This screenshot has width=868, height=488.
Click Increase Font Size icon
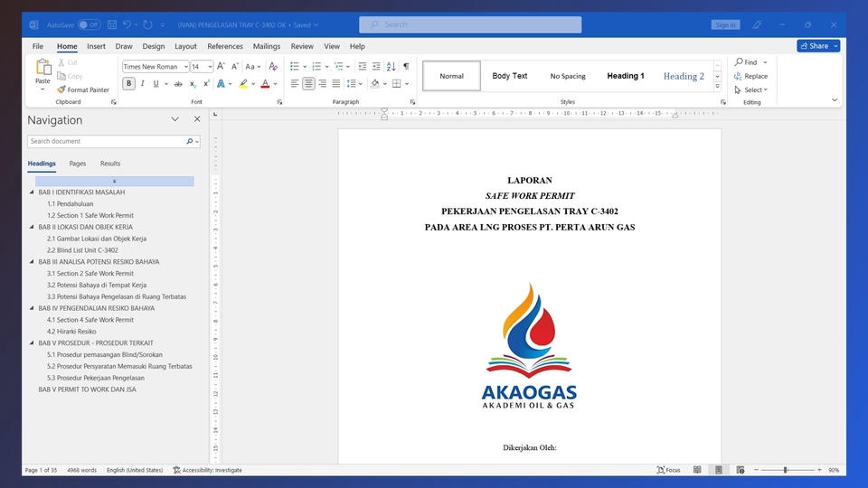221,66
